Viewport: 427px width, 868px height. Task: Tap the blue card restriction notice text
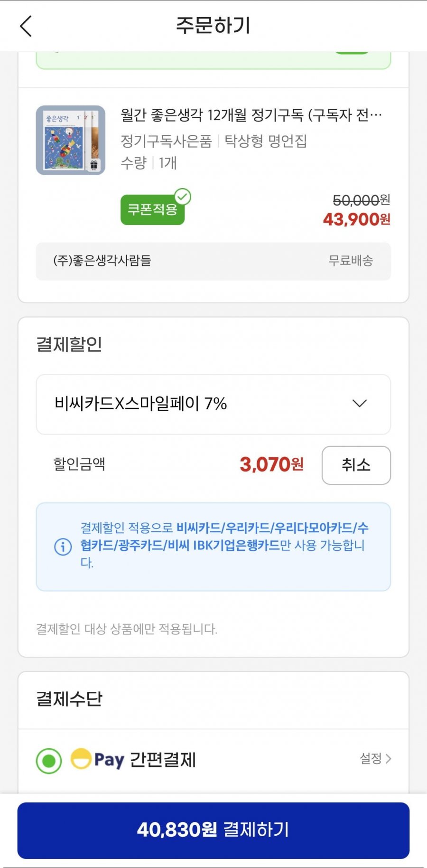[x=224, y=545]
